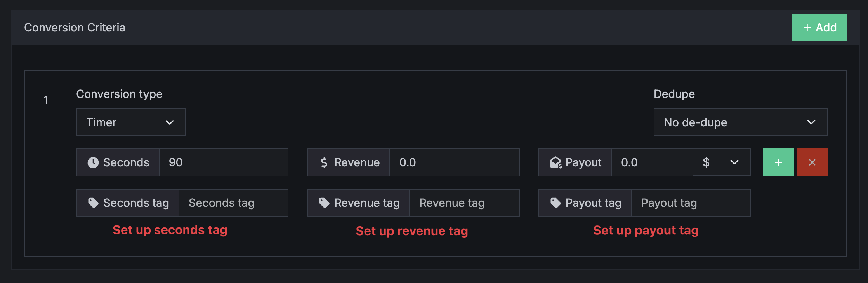
Task: Focus the Seconds value field showing 90
Action: (224, 162)
